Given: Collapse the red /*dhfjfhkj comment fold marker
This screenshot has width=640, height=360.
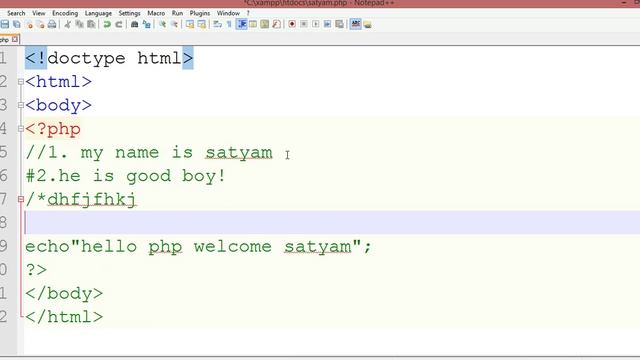Looking at the screenshot, I should (21, 200).
